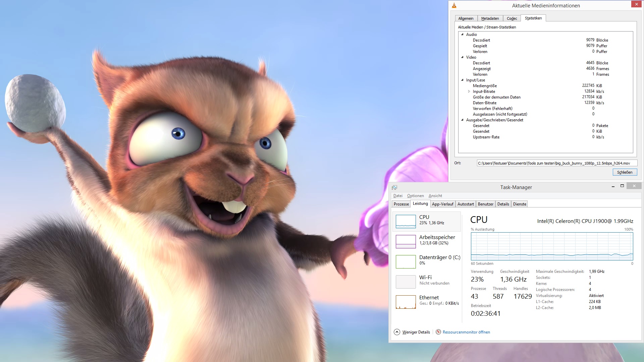
Task: Open the Dienste tab
Action: 520,204
